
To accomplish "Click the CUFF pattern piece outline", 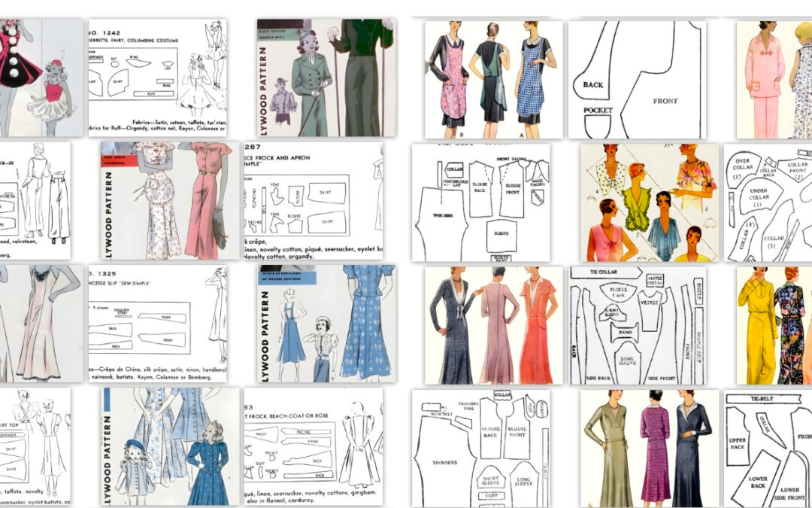I will (492, 495).
